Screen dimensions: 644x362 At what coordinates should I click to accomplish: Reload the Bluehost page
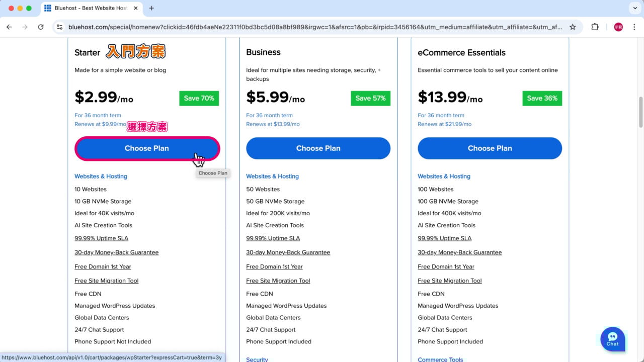(41, 27)
